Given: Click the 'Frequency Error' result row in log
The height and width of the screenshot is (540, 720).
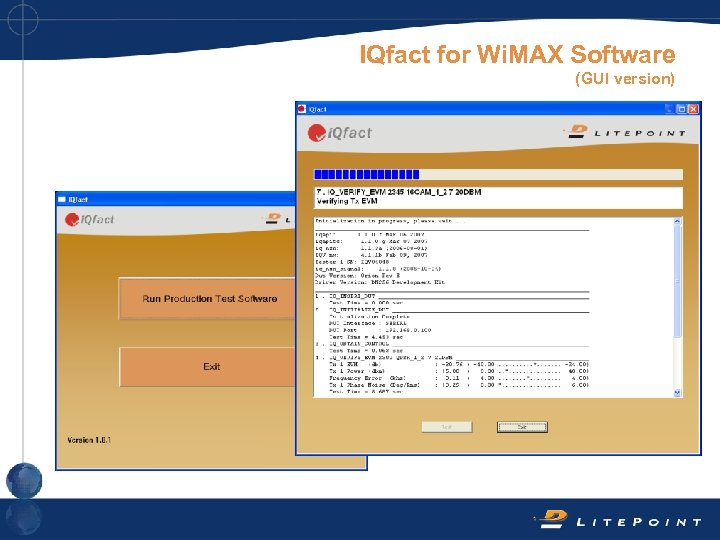Looking at the screenshot, I should tap(459, 378).
